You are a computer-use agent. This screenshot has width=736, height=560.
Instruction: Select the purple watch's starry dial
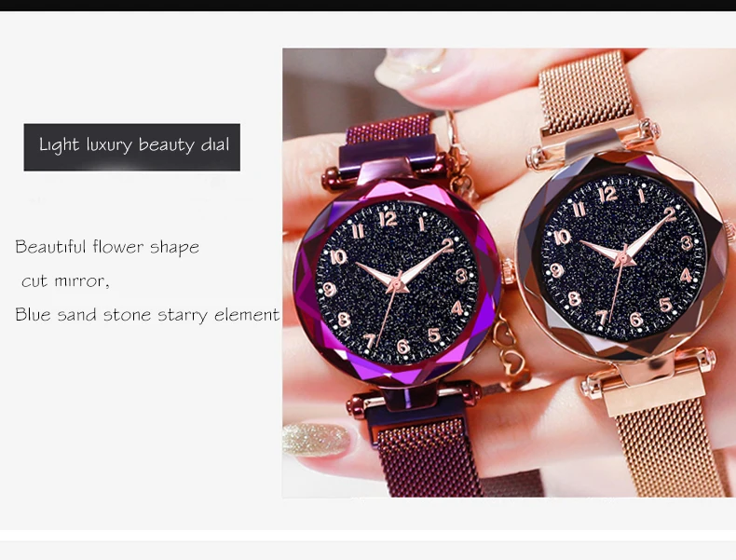[x=397, y=283]
